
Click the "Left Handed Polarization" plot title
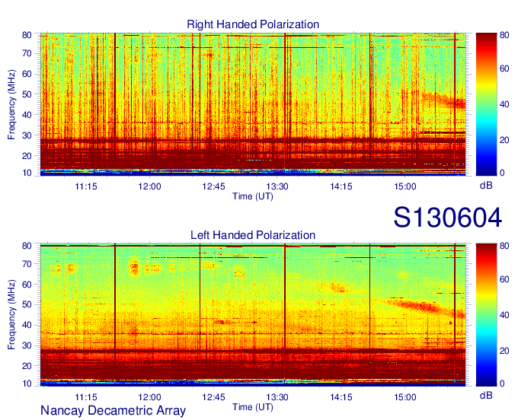253,235
